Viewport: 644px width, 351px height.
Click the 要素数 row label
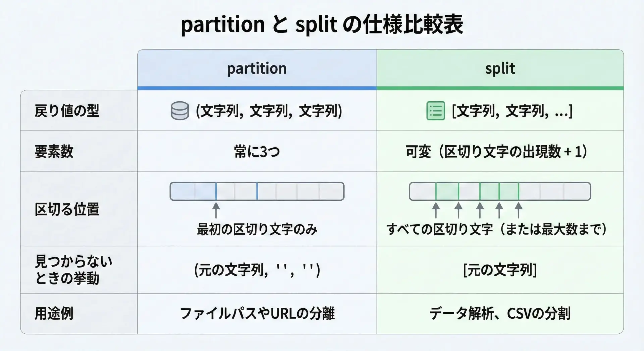pyautogui.click(x=54, y=152)
